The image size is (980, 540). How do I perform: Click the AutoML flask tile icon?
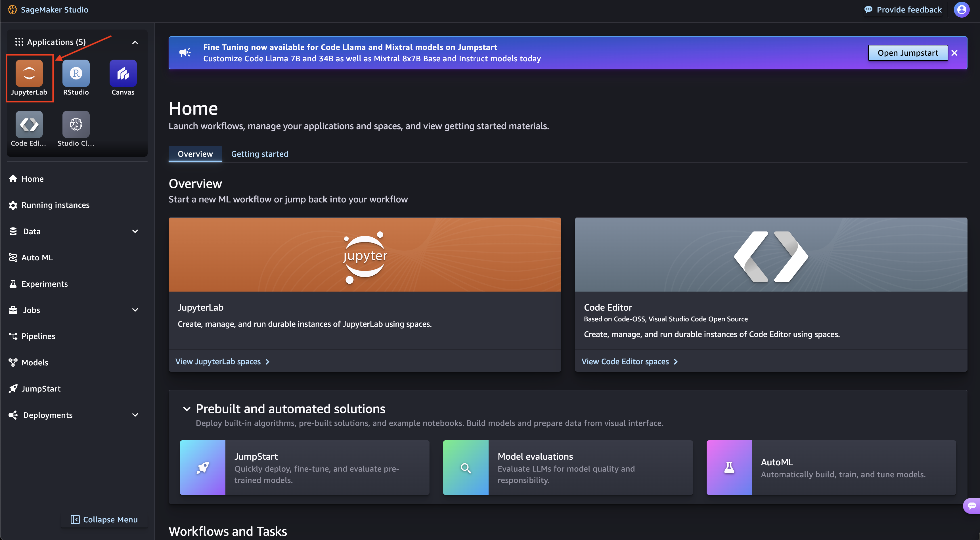[x=729, y=468]
